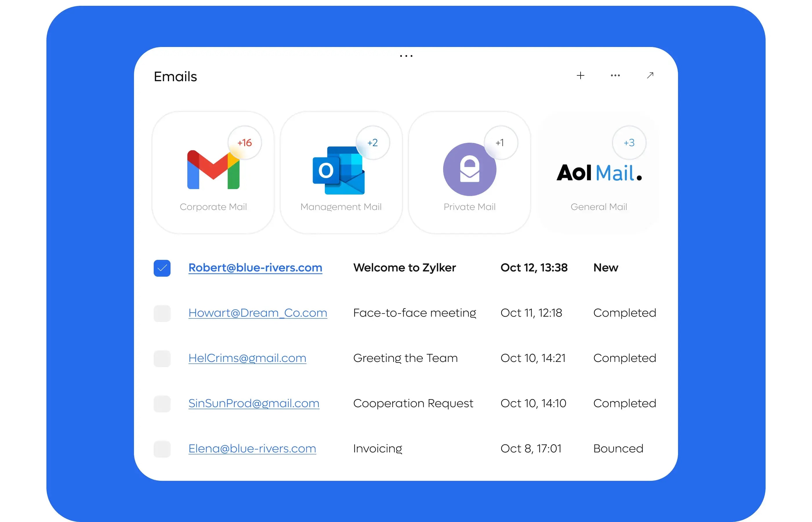
Task: Open the panel options via top ellipsis
Action: (406, 55)
